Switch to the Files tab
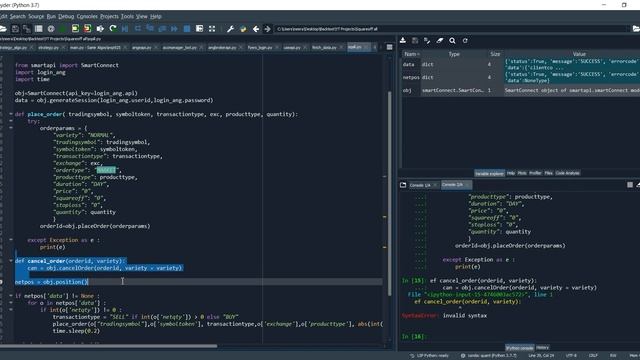Screen dimensions: 640x360 (548, 173)
